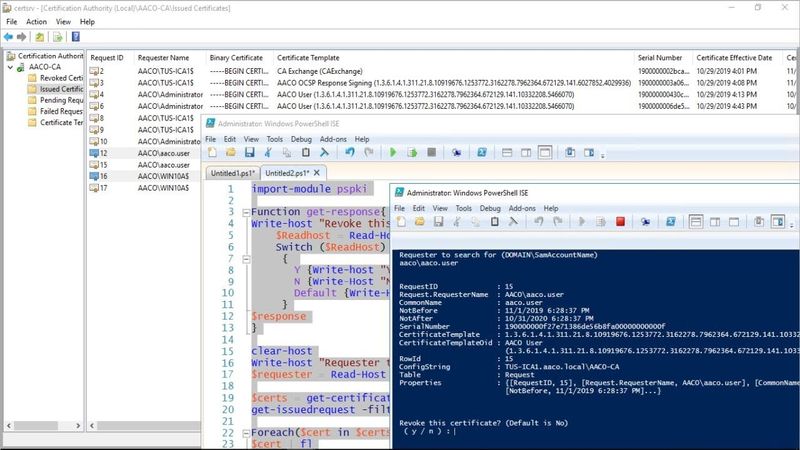Toggle Show Command Add-on icon in back ISE toolbar

(x=589, y=153)
